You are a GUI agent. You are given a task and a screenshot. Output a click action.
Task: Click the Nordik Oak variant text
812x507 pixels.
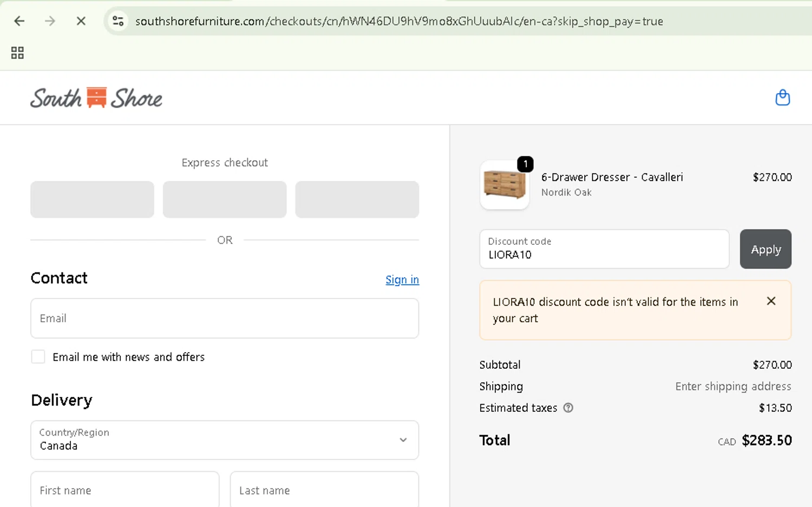pos(566,192)
